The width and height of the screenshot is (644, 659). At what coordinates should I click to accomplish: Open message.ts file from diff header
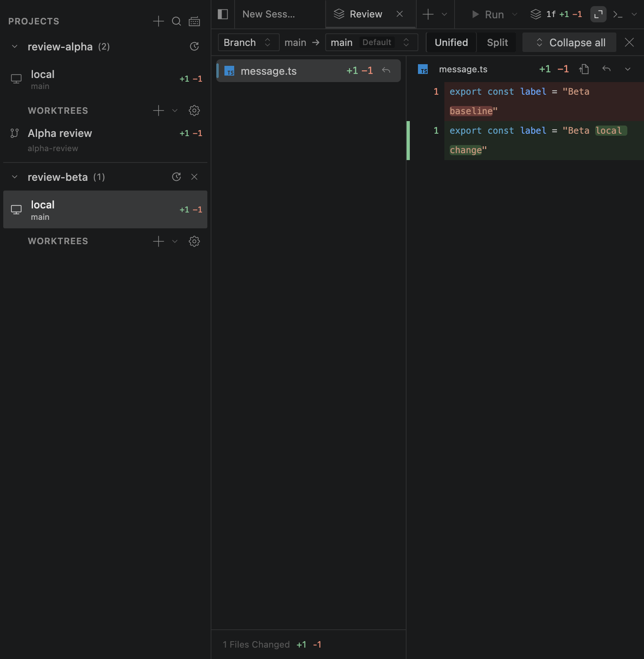pos(584,69)
